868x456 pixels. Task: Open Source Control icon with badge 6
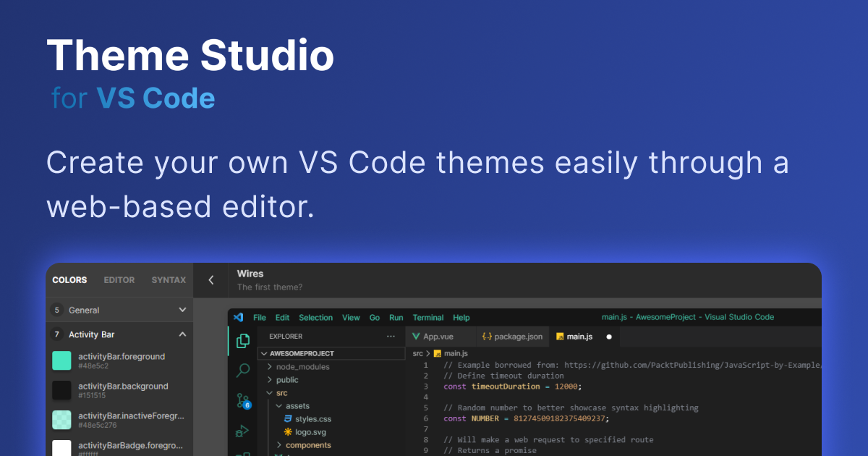tap(243, 401)
